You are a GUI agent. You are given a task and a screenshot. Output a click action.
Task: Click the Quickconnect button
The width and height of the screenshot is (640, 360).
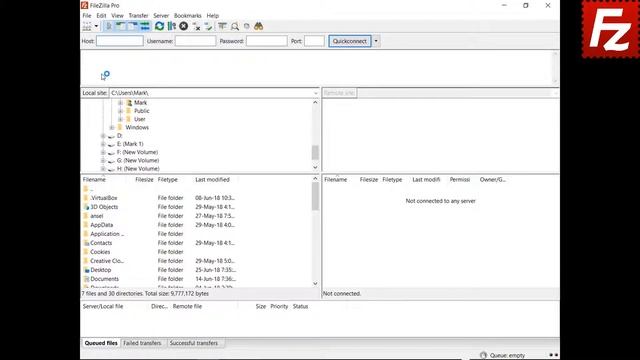click(350, 41)
